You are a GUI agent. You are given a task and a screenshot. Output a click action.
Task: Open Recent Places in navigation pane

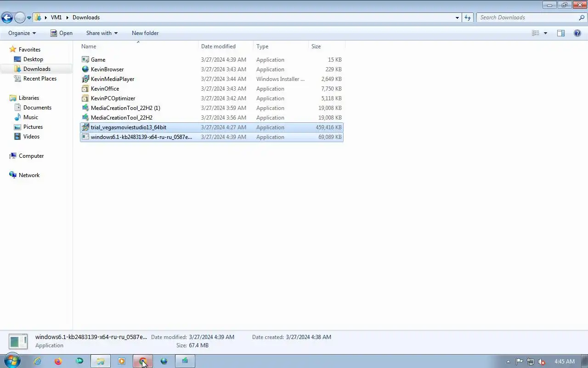coord(40,79)
